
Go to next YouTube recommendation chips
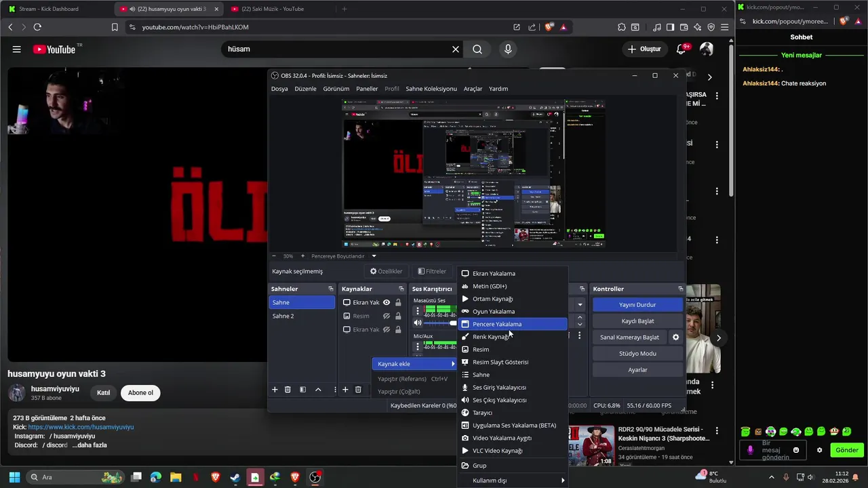click(709, 77)
